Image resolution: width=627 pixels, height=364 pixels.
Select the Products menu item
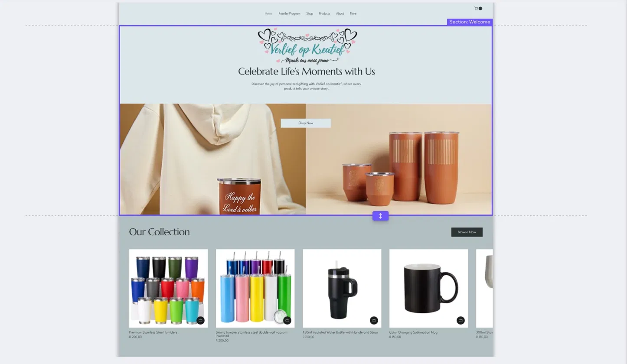coord(324,13)
